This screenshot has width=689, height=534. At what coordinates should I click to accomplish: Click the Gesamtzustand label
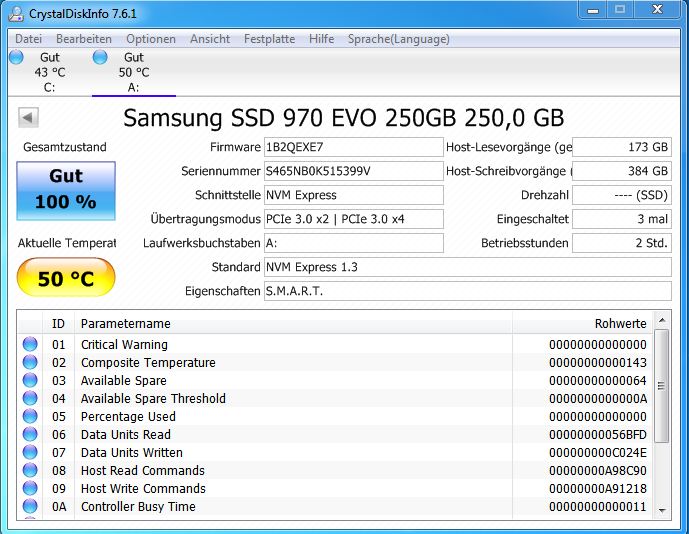tap(65, 147)
